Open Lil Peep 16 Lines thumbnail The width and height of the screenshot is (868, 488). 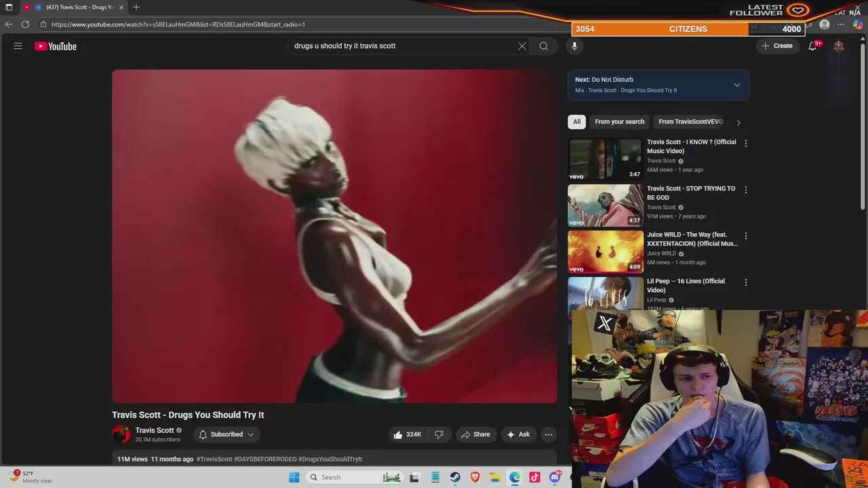coord(605,293)
